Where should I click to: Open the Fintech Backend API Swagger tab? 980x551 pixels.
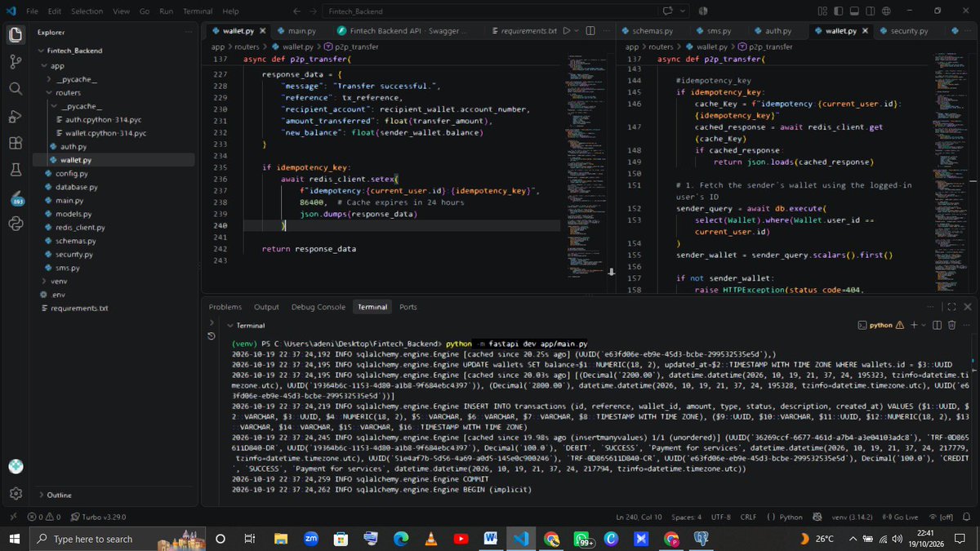pyautogui.click(x=404, y=30)
